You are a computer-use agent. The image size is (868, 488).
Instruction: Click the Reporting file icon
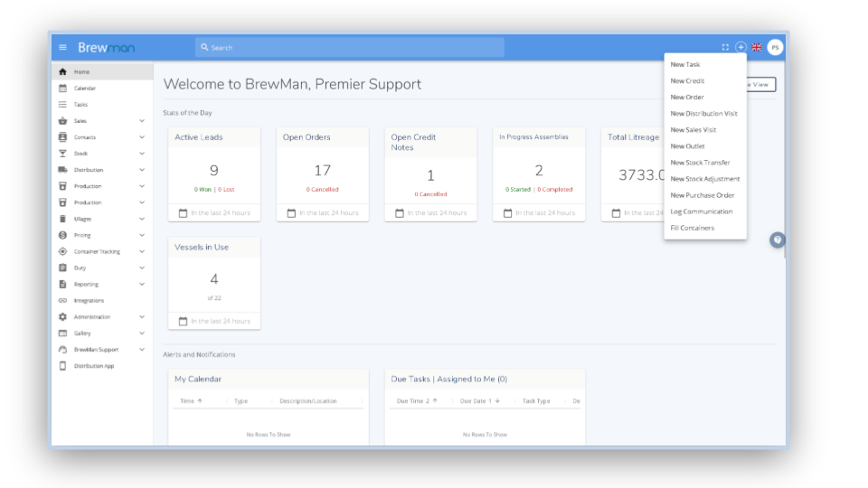click(62, 285)
